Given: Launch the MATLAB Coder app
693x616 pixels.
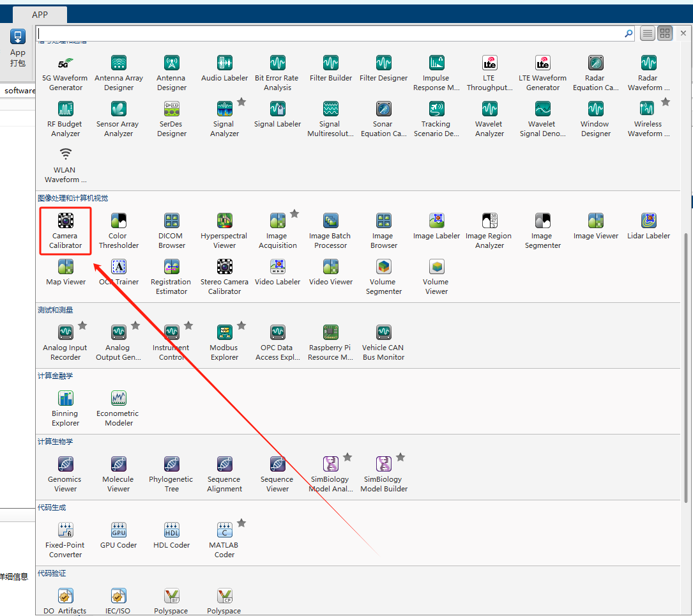Looking at the screenshot, I should point(225,541).
